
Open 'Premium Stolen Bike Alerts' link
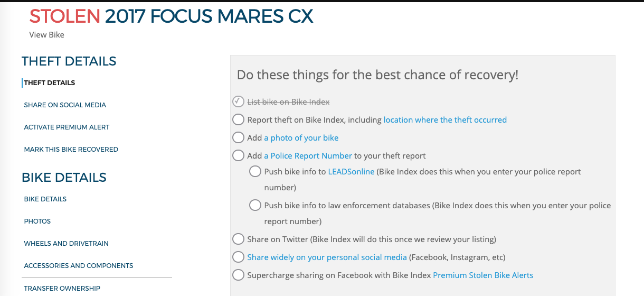coord(482,275)
